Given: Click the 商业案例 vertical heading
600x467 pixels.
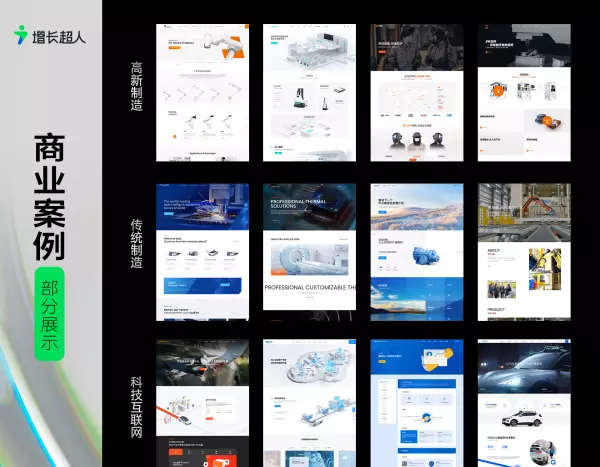Looking at the screenshot, I should click(x=49, y=197).
